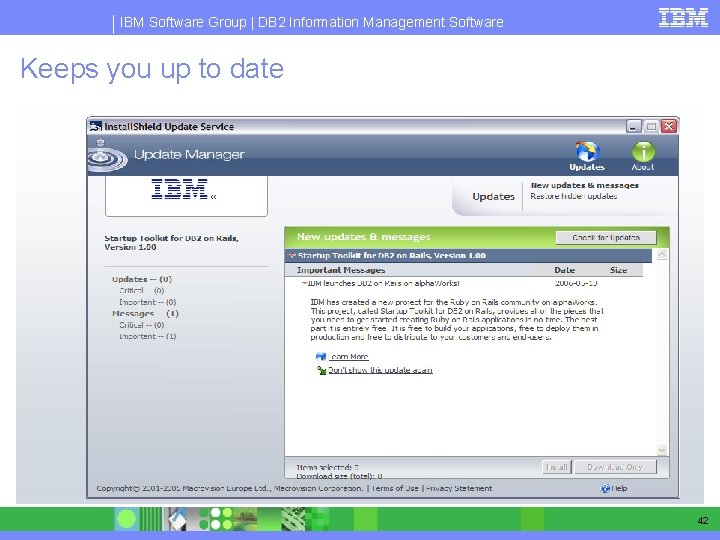
Task: Click the Install button
Action: [x=557, y=467]
